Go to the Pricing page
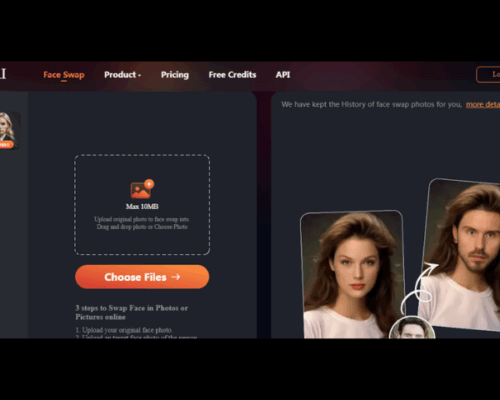This screenshot has width=500, height=400. [175, 75]
